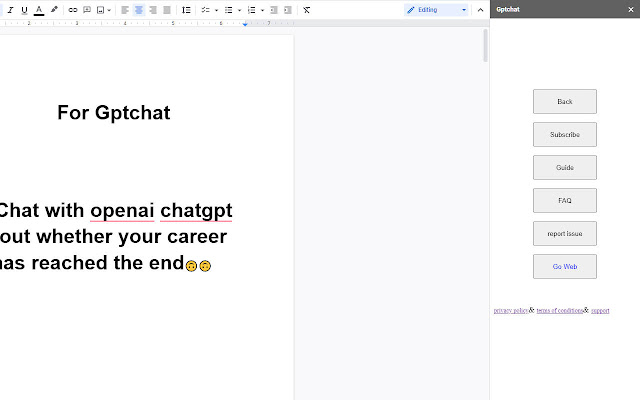Insert an image
640x400 pixels.
100,10
